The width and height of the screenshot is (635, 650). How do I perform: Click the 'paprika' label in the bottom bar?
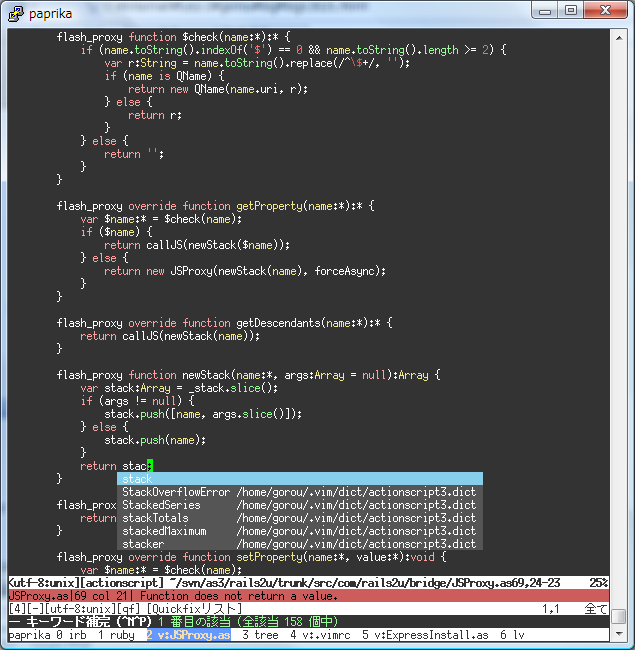click(x=29, y=635)
